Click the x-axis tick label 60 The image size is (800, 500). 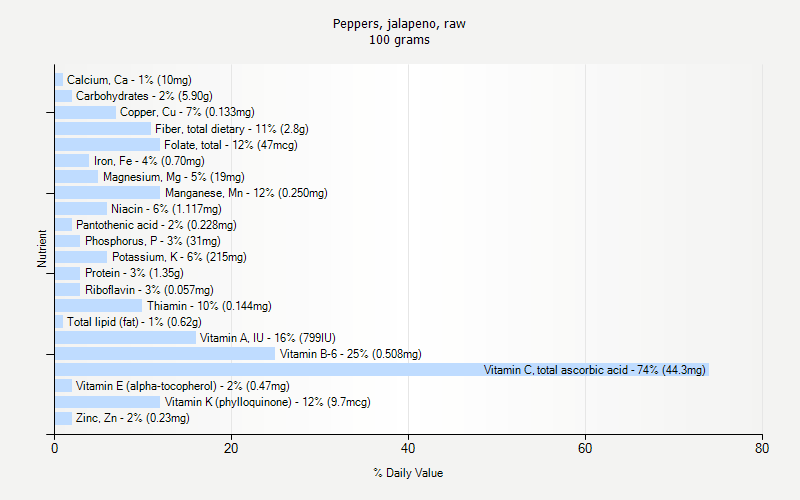coord(585,448)
